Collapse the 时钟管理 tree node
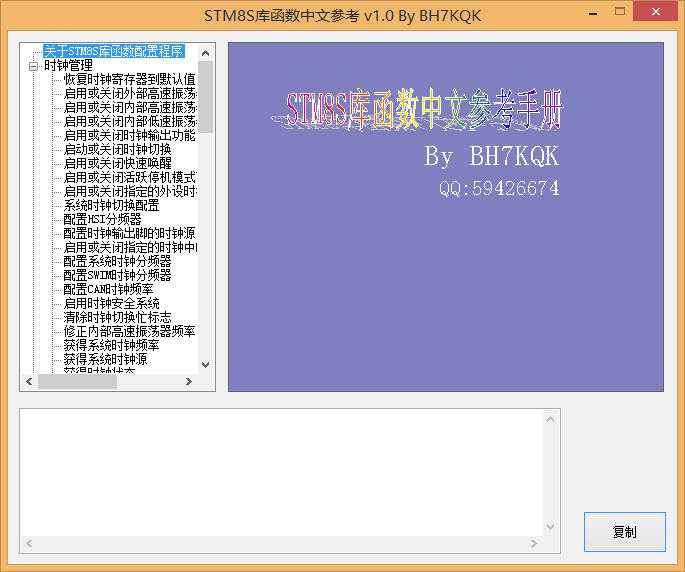Viewport: 685px width, 572px height. coord(33,66)
